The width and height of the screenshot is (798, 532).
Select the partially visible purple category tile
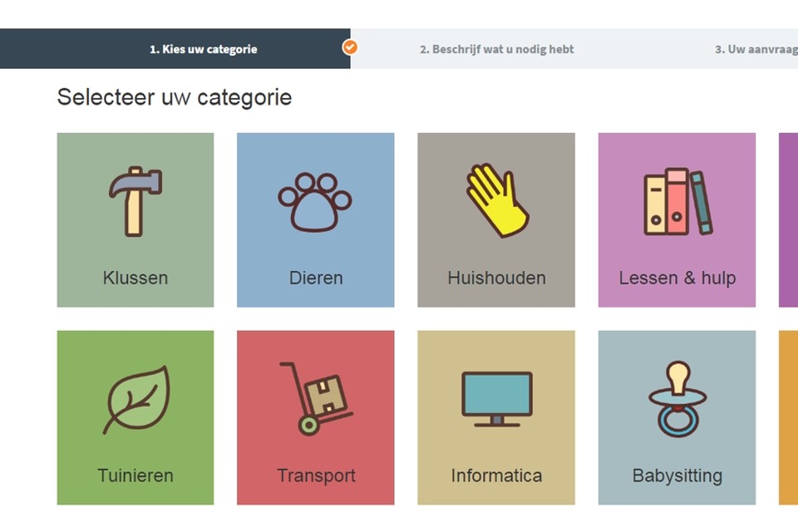(788, 220)
